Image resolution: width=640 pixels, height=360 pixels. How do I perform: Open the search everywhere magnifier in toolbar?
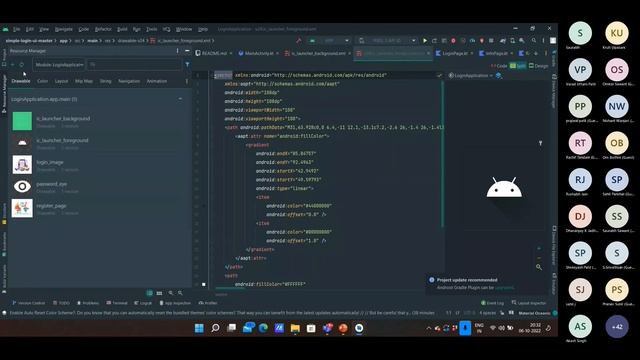click(x=534, y=40)
